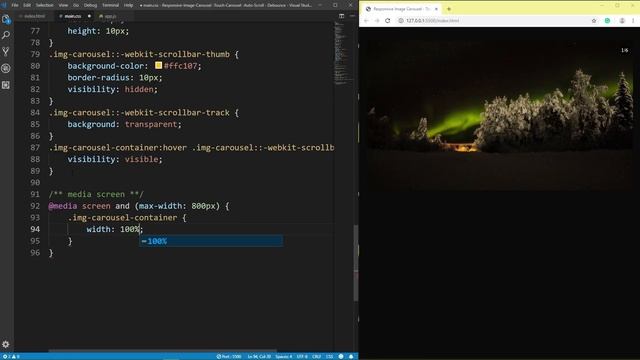The image size is (640, 360).
Task: Open the View menu
Action: tap(63, 5)
